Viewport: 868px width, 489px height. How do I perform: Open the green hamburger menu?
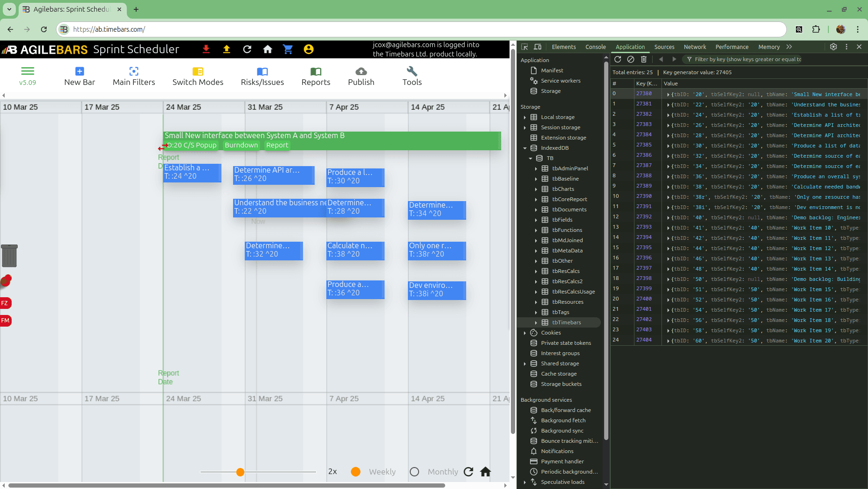28,71
